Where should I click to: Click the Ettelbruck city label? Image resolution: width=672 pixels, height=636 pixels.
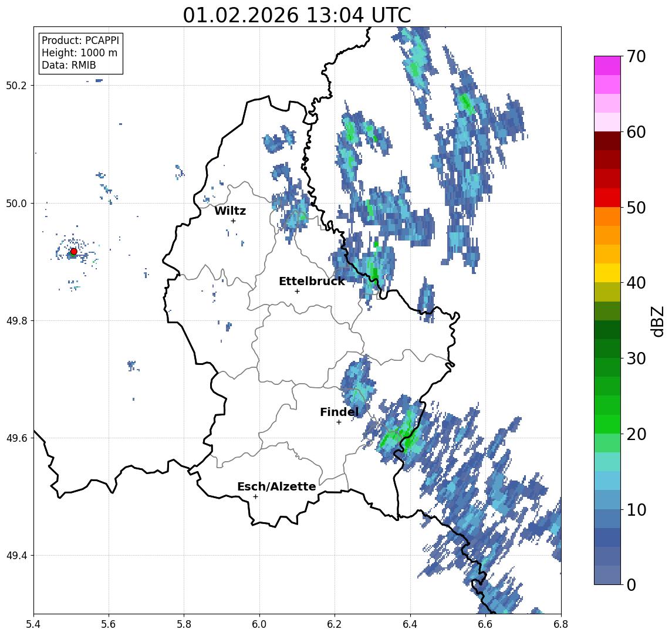point(312,281)
